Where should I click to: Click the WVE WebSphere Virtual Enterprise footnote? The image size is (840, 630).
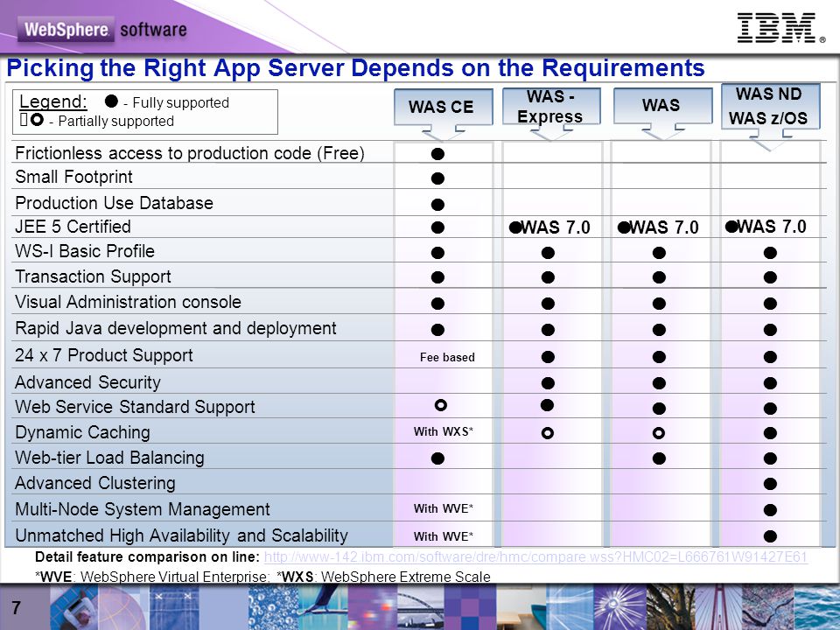tap(152, 577)
